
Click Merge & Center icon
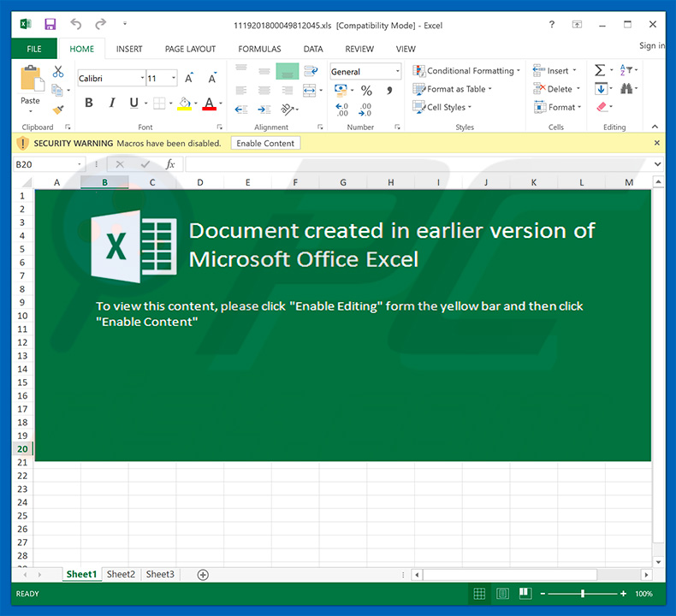[310, 90]
